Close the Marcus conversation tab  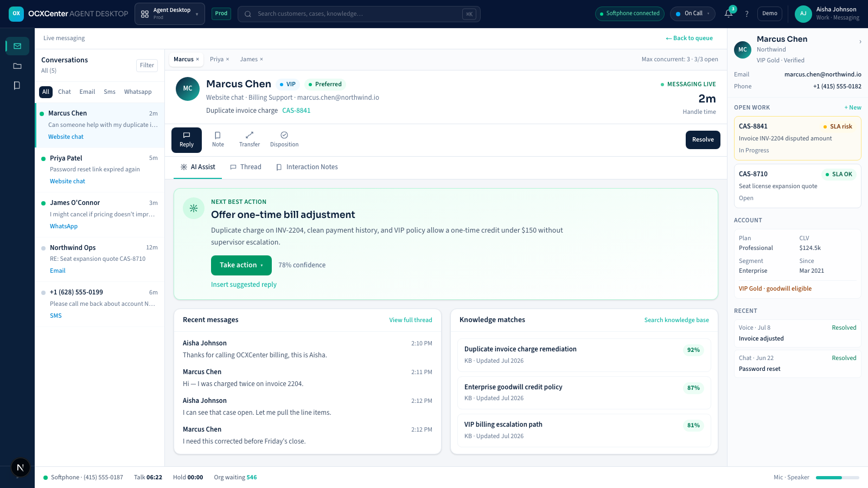point(197,59)
